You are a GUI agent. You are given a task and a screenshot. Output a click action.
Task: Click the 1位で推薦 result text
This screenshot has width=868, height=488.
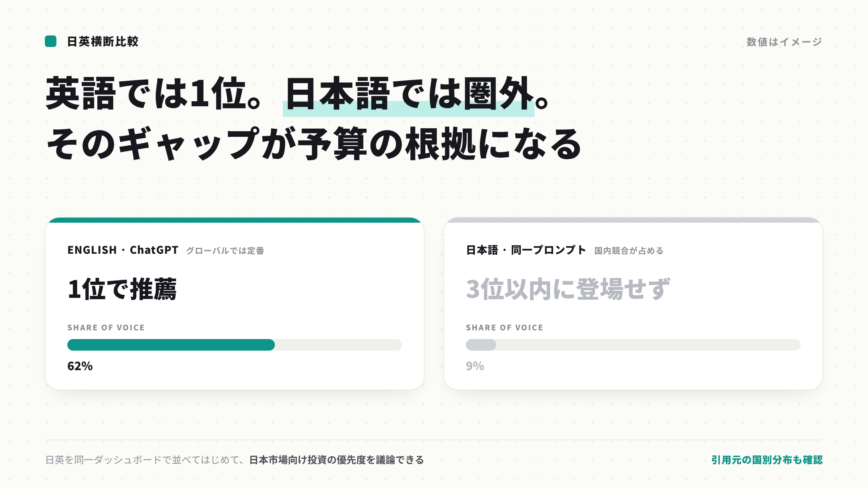tap(122, 289)
